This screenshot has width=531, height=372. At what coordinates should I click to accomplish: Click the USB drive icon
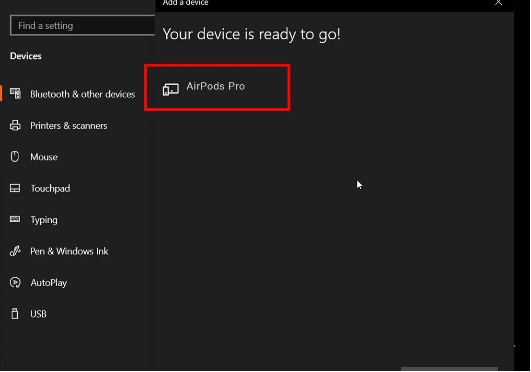click(15, 314)
